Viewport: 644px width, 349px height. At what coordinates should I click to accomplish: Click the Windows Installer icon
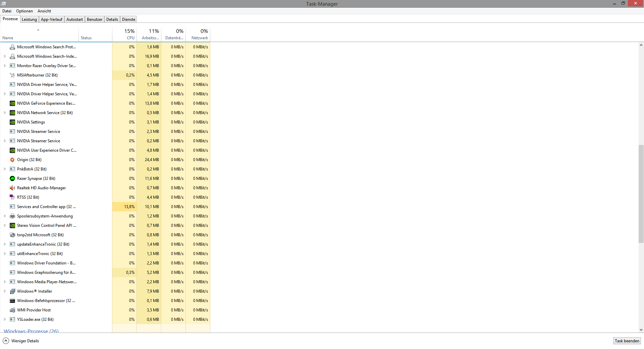click(x=12, y=291)
